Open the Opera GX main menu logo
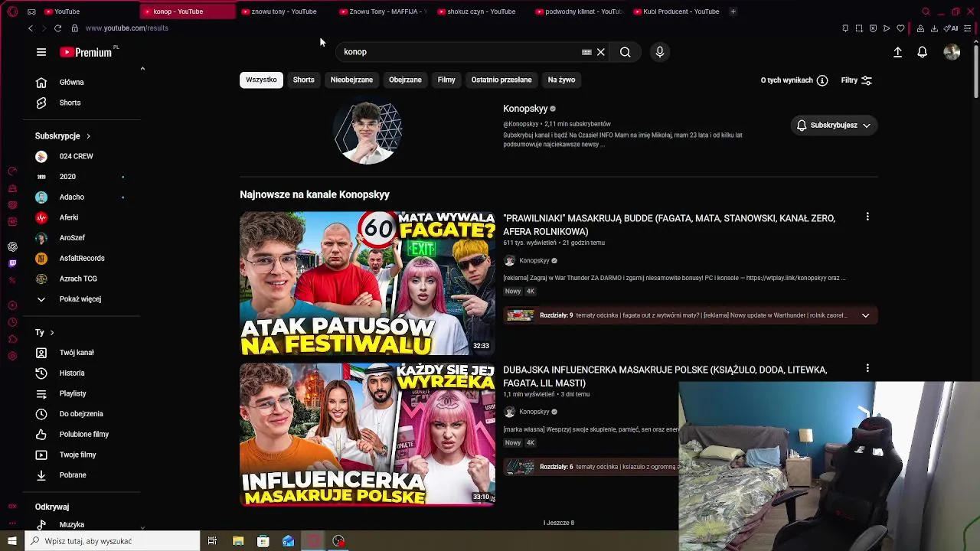 [x=12, y=11]
